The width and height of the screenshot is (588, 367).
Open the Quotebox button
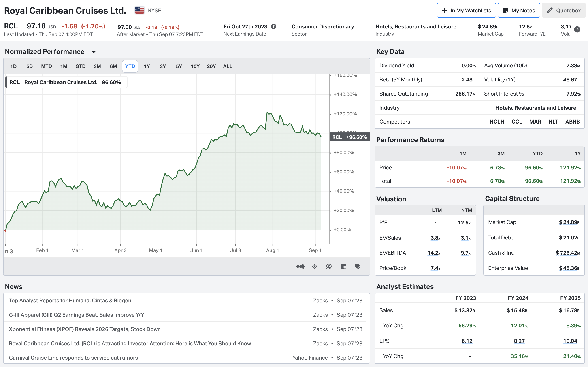coord(563,11)
